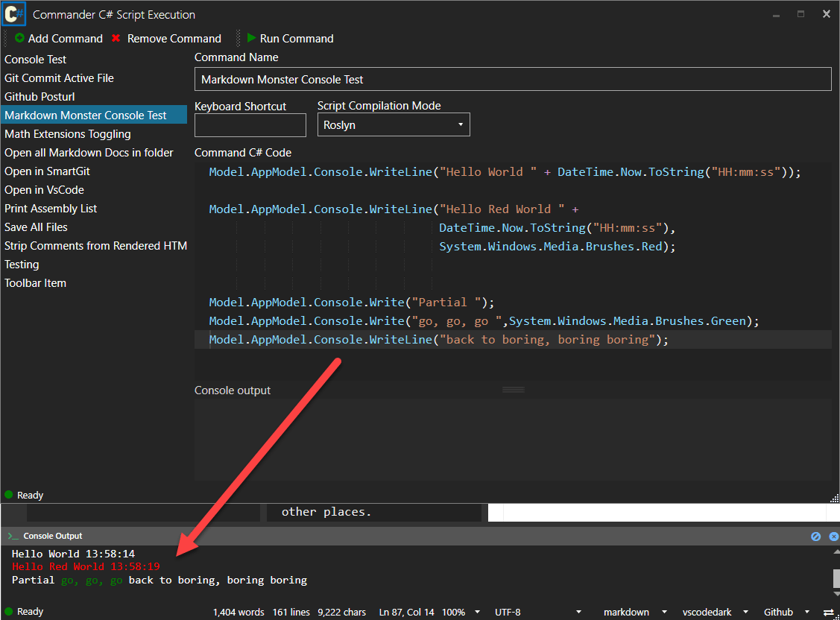Click the code line with "Hello Red World "
This screenshot has width=840, height=620.
[394, 209]
